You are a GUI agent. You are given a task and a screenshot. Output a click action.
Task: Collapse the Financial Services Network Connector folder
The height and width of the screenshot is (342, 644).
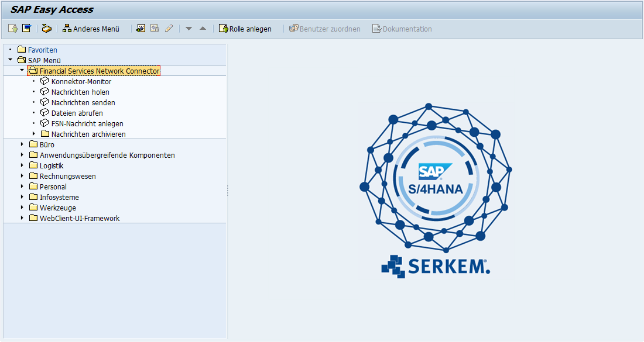22,71
